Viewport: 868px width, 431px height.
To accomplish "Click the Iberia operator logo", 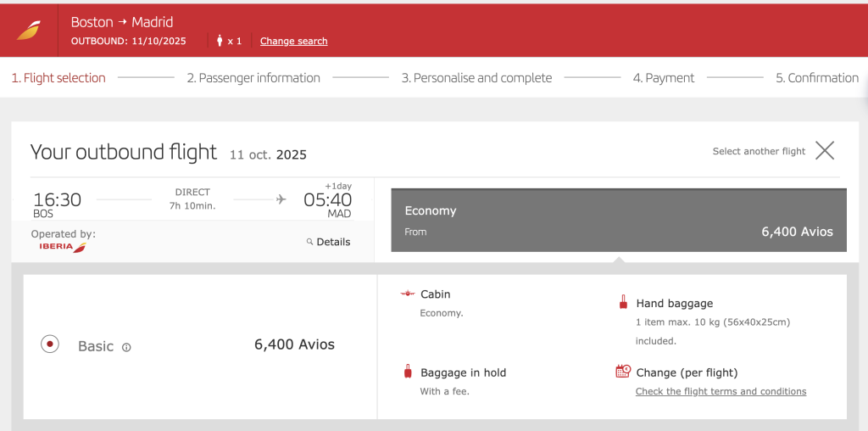I will [63, 247].
